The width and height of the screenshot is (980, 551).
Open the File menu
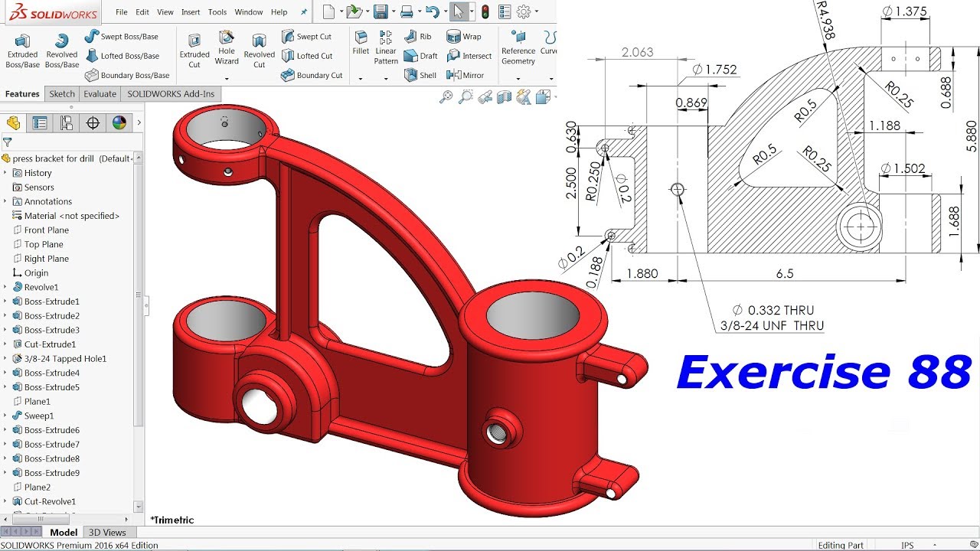[x=122, y=12]
